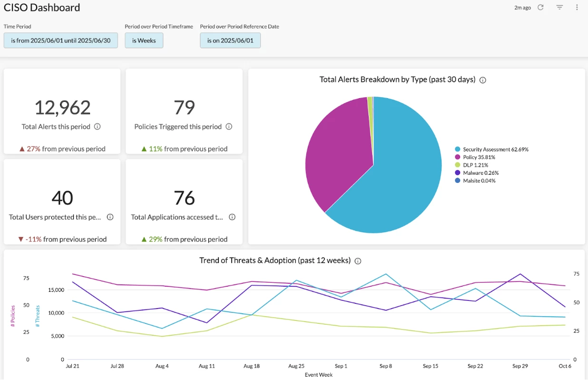Click the 12,962 total alerts value
Screen dimensions: 588x380
62,108
